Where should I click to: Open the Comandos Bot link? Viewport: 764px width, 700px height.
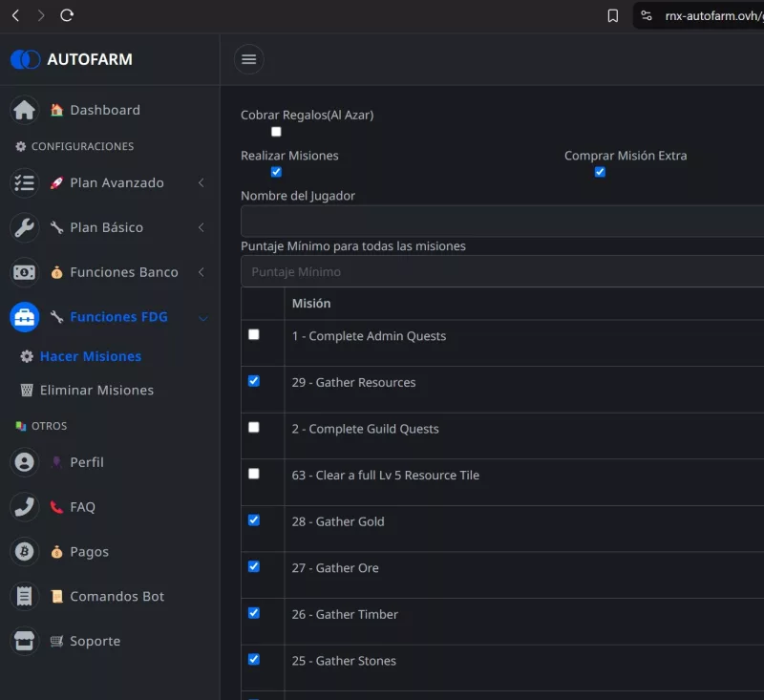tap(117, 596)
